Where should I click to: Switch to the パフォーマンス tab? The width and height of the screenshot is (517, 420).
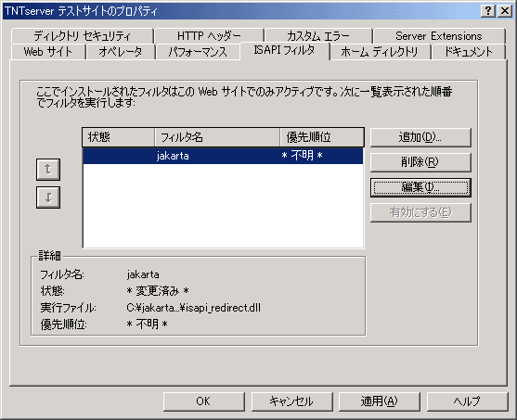[198, 52]
